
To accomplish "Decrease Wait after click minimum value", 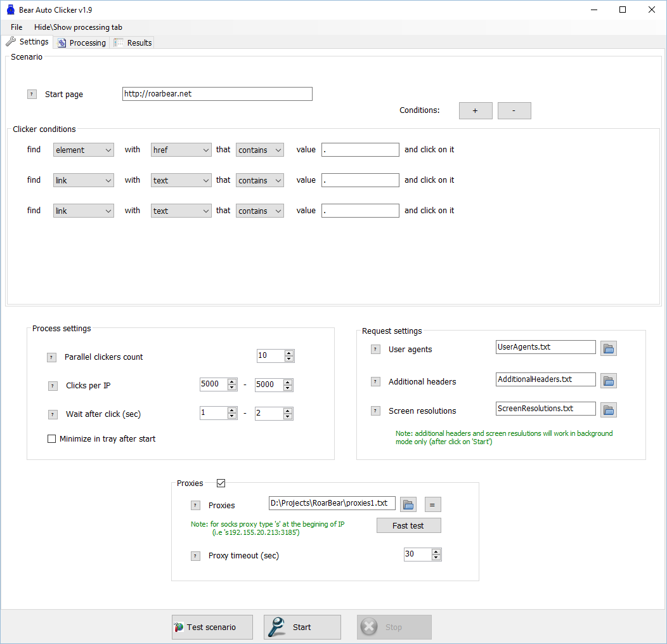I will [x=232, y=416].
